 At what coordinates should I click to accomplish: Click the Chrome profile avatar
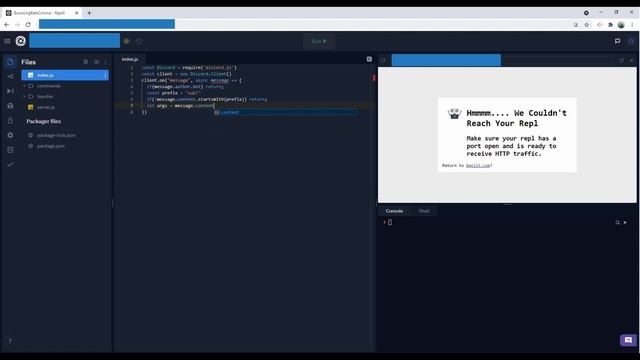pyautogui.click(x=621, y=24)
